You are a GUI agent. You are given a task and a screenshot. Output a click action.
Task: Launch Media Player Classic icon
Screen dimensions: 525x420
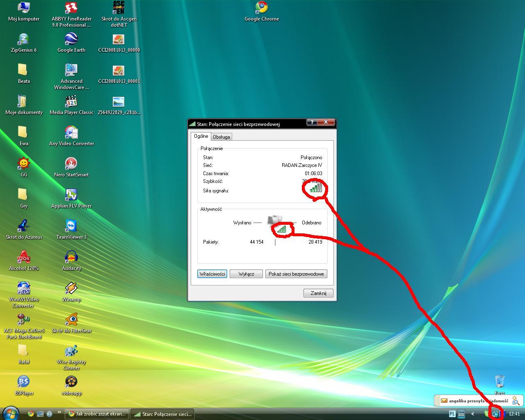(x=71, y=105)
